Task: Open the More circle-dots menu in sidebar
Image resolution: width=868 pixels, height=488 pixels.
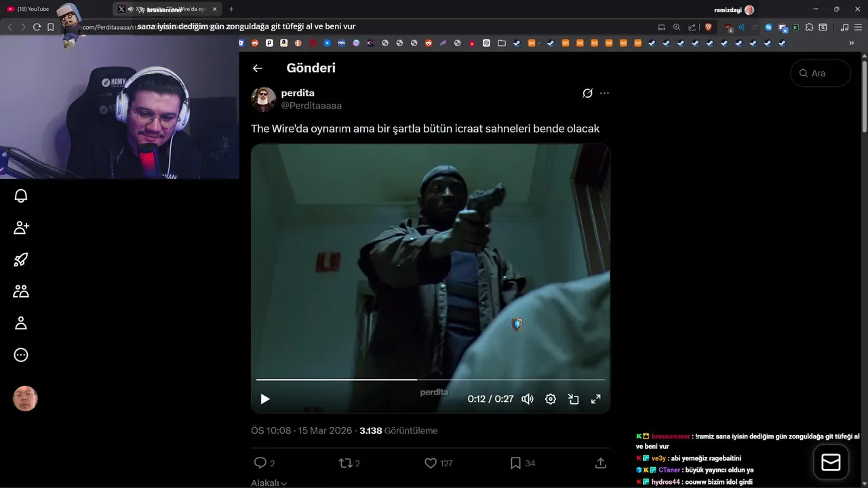Action: point(21,355)
